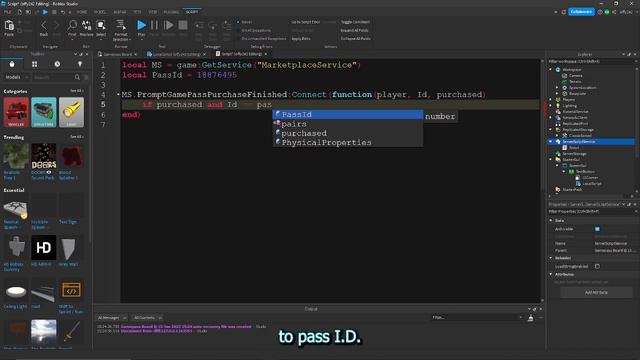Collapse the Attributes properties section

[551, 274]
